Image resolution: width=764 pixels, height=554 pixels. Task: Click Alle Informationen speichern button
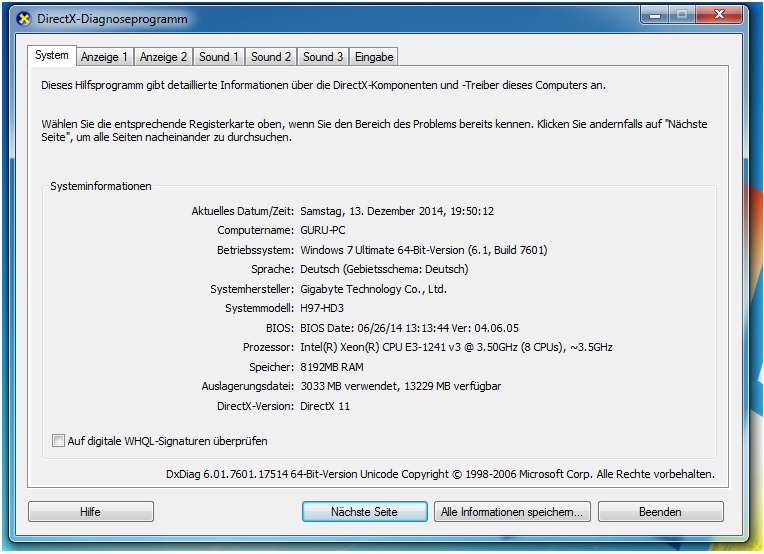pyautogui.click(x=512, y=512)
